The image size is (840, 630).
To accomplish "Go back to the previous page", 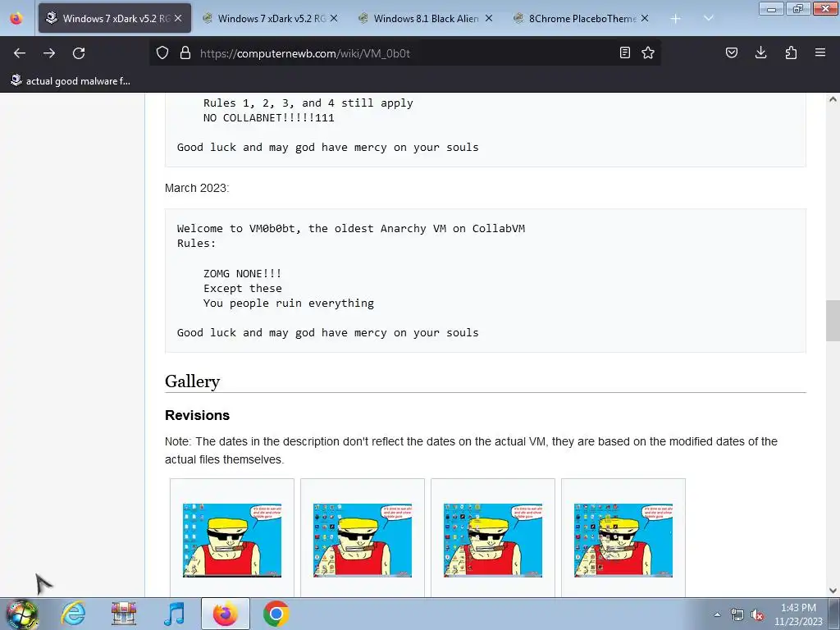I will [x=20, y=53].
